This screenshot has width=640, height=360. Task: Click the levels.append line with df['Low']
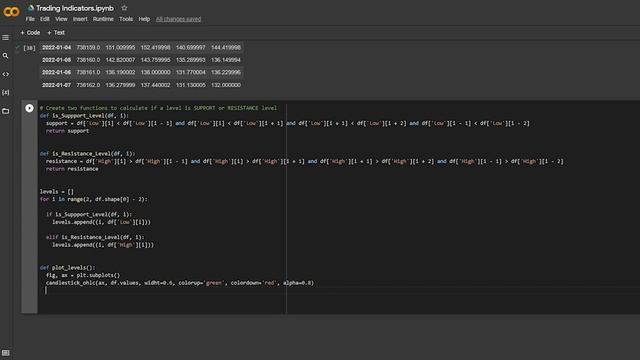pos(101,222)
